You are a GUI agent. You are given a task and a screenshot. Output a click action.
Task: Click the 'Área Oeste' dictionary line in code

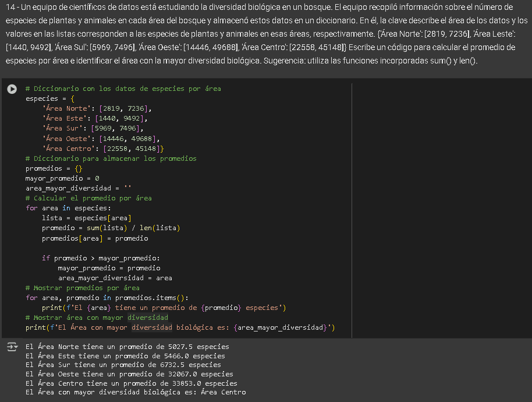click(x=101, y=139)
